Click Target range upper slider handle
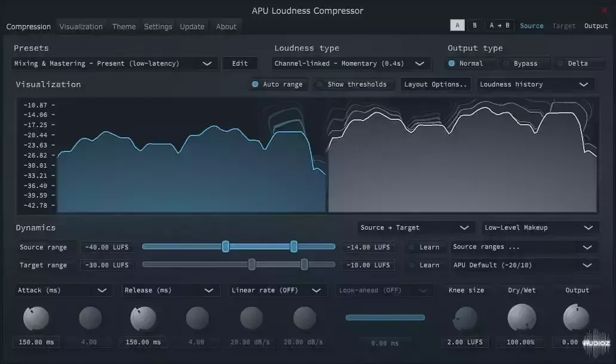The height and width of the screenshot is (364, 616). pos(304,264)
